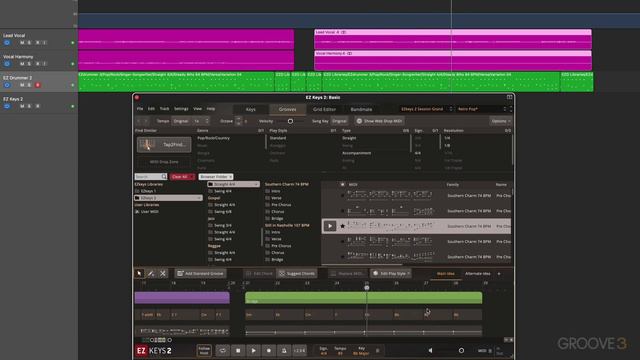Switch to the Bandmate tab
The width and height of the screenshot is (640, 360).
(x=361, y=109)
